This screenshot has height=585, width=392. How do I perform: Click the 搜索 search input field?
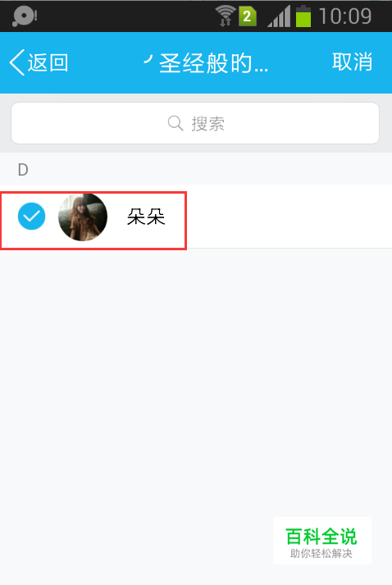[195, 123]
